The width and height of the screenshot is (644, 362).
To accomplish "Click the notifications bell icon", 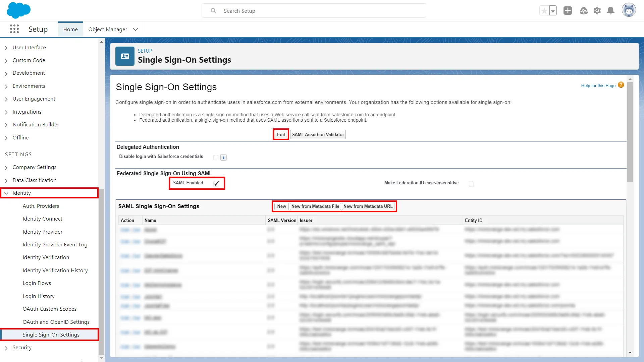I will point(610,10).
